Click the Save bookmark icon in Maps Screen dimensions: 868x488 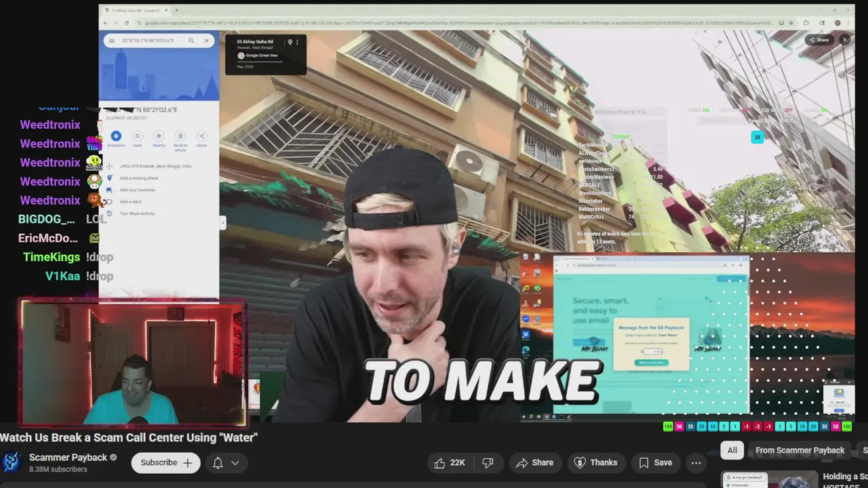(x=138, y=136)
